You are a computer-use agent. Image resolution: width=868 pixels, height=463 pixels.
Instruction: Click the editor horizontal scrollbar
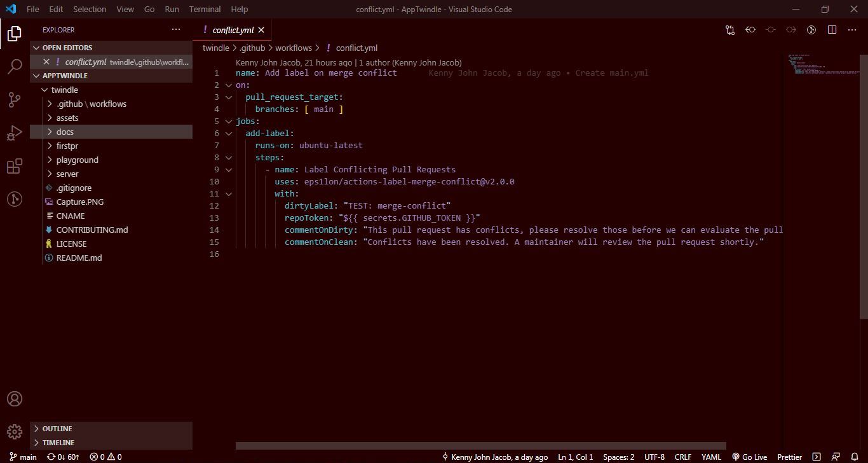480,446
